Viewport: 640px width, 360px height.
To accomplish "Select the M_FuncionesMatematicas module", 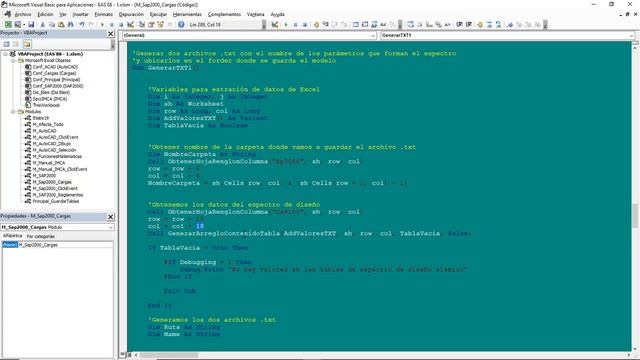I will 57,156.
